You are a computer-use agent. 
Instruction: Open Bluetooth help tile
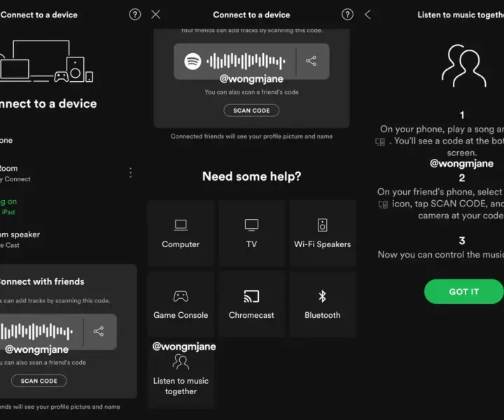[323, 304]
